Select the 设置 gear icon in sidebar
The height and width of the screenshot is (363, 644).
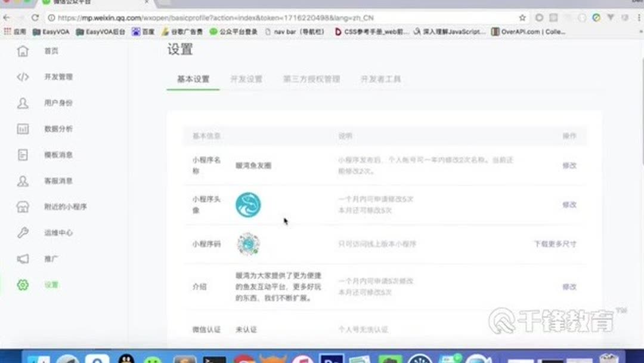pos(23,285)
